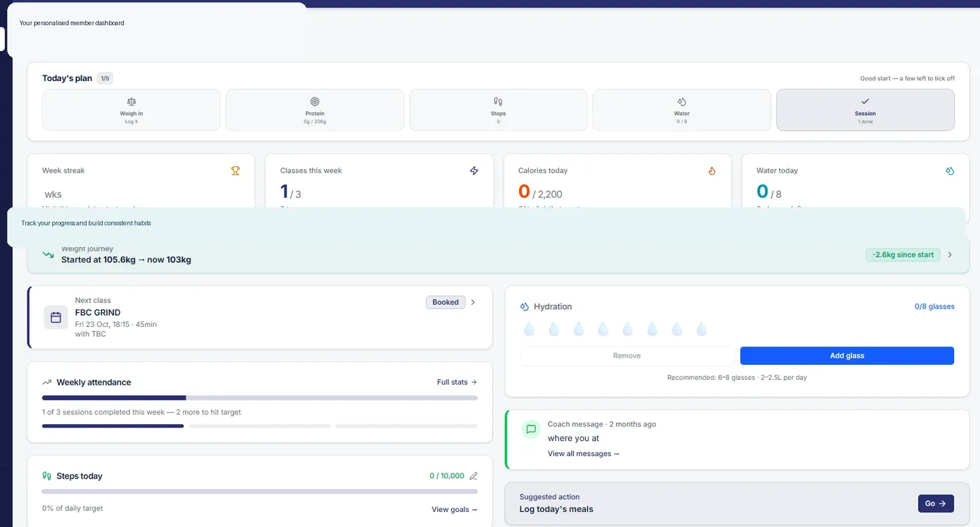This screenshot has width=980, height=527.
Task: Click the flame icon on Calories today
Action: pyautogui.click(x=712, y=171)
